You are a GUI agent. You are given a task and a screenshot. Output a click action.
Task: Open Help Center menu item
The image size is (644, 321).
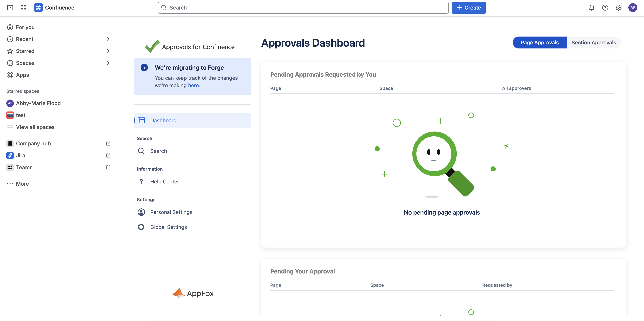click(164, 182)
